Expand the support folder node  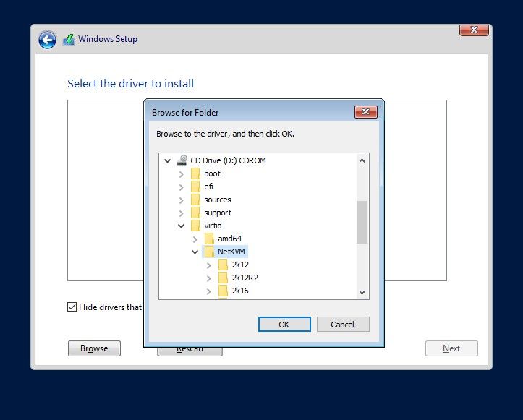coord(181,213)
